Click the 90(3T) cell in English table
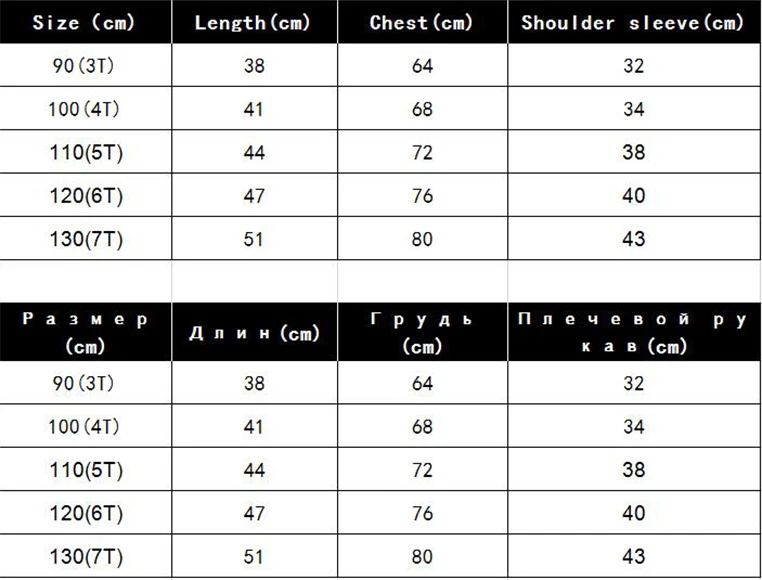 point(85,65)
